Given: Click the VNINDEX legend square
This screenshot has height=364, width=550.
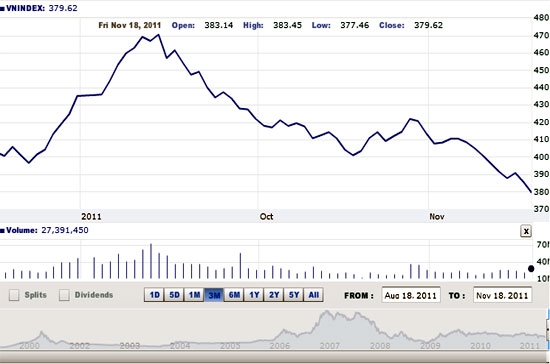Looking at the screenshot, I should tap(2, 8).
